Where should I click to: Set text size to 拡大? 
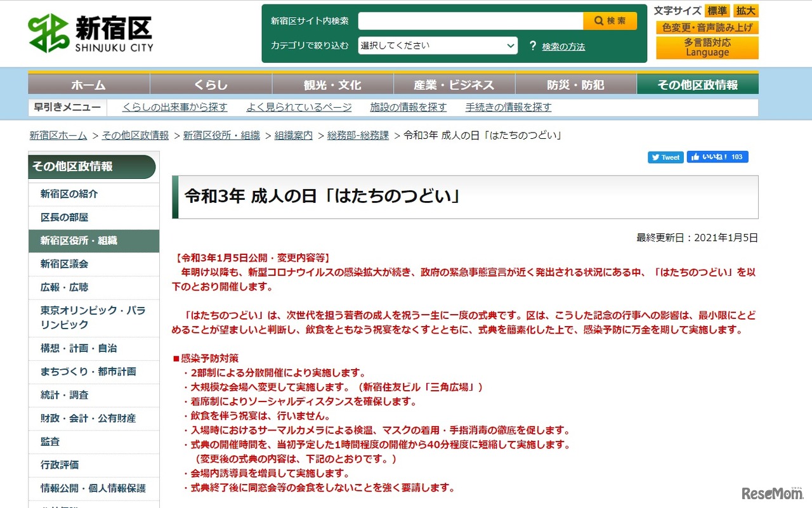(x=746, y=11)
